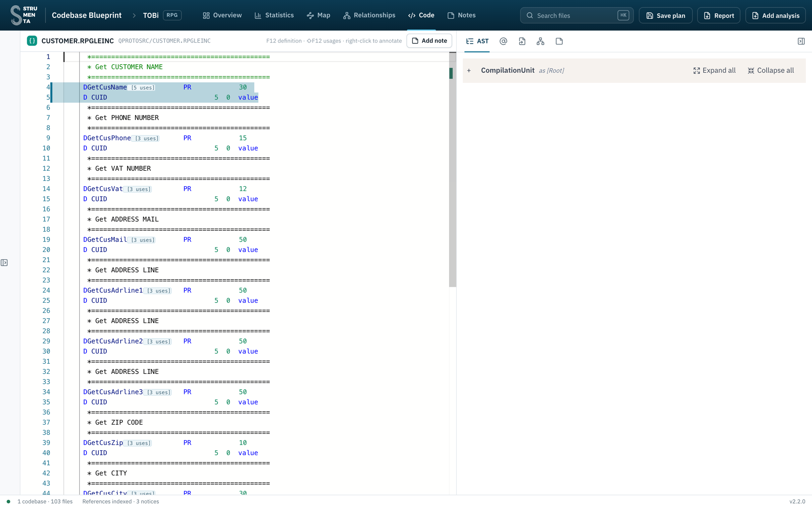
Task: Open the Relationships tab
Action: [369, 15]
